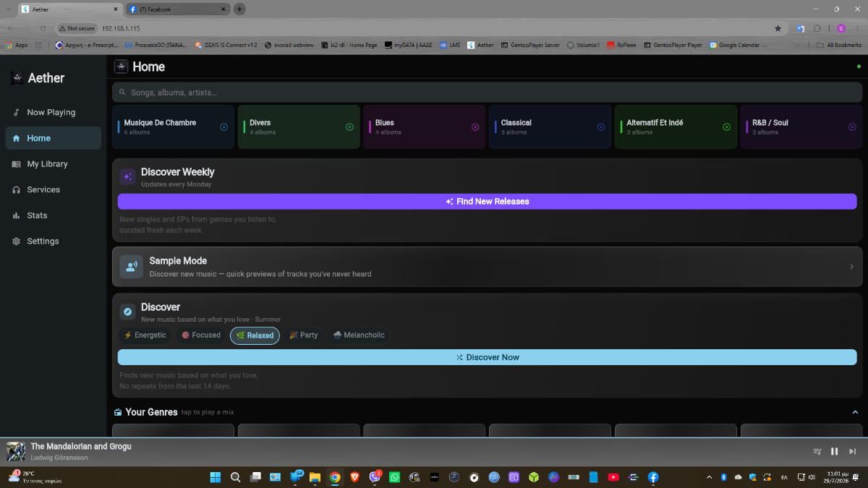868x488 pixels.
Task: Open the All Bookmarks folder
Action: pos(838,45)
